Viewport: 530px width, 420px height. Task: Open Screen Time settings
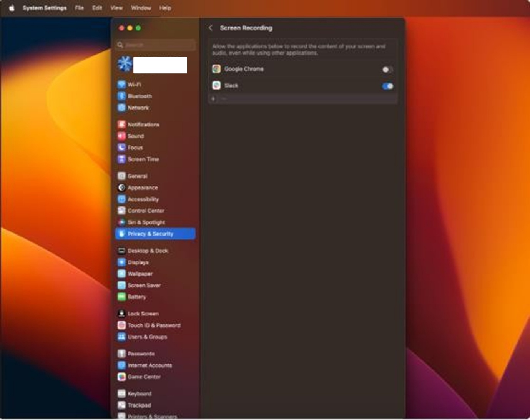(143, 159)
